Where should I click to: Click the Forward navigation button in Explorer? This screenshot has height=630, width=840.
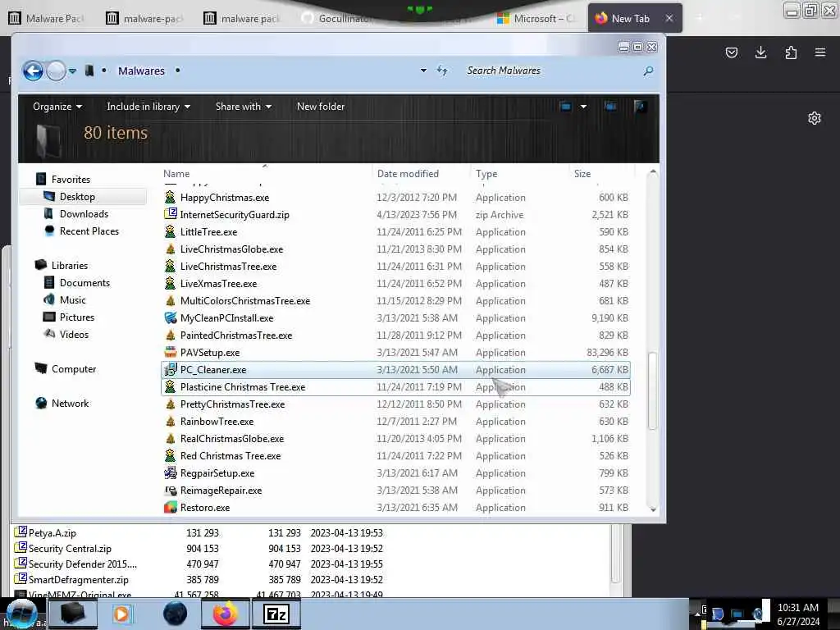[x=56, y=71]
